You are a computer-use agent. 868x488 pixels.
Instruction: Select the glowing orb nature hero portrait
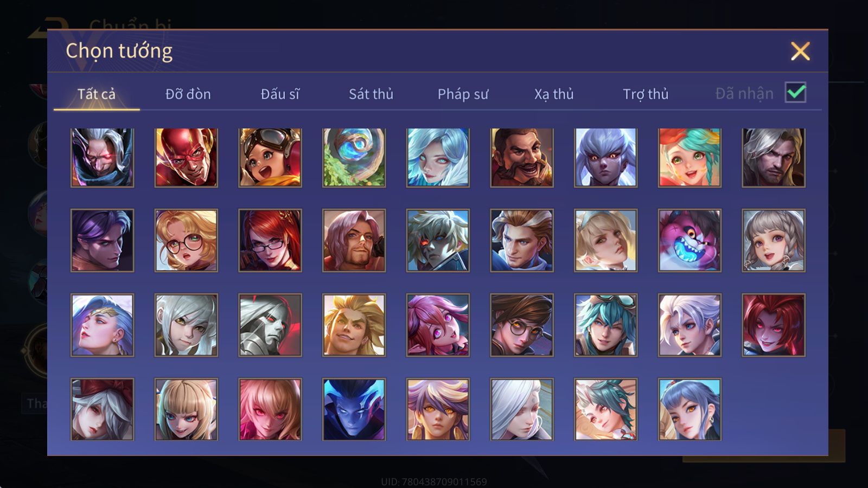pos(354,158)
